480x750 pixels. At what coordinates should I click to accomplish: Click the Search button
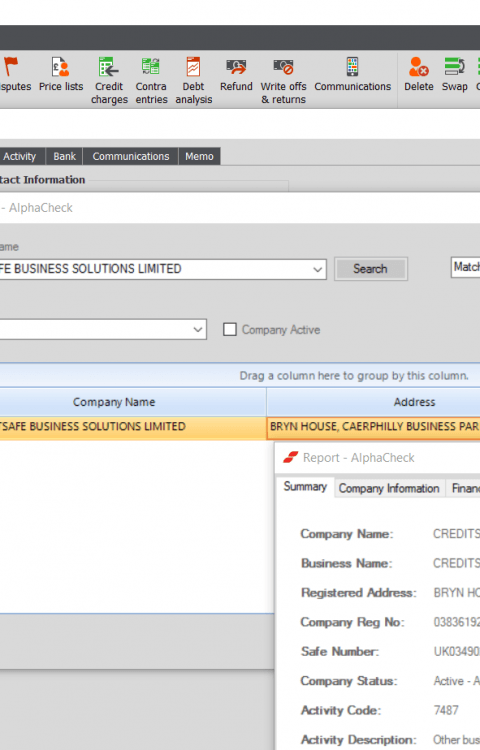[x=371, y=269]
